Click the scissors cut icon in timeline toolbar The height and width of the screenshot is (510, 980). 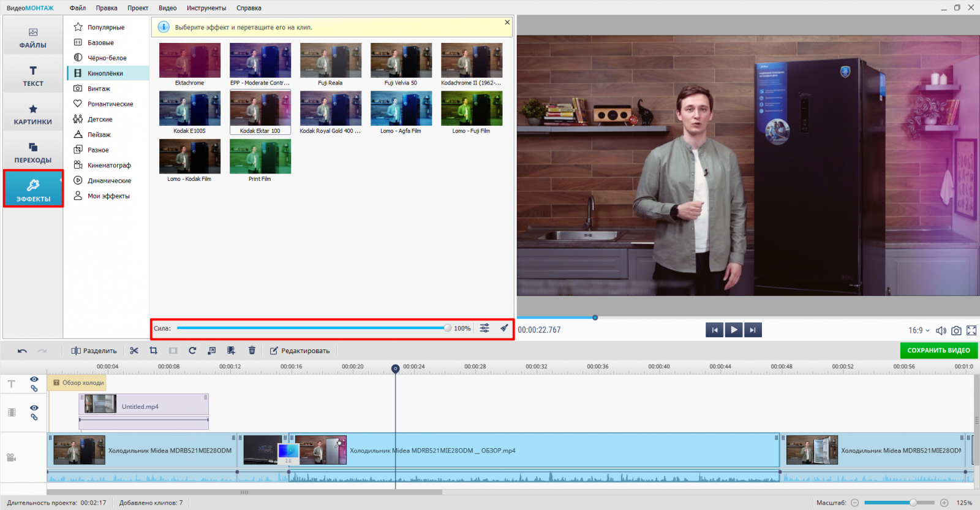point(134,351)
